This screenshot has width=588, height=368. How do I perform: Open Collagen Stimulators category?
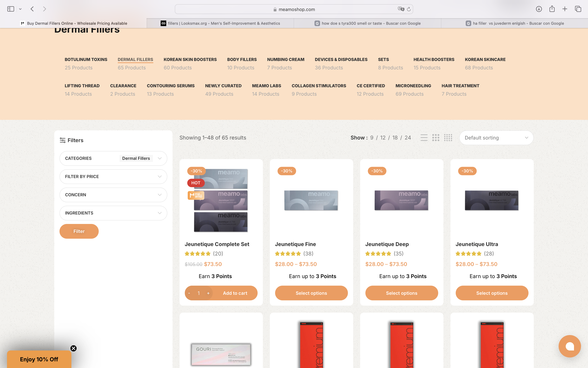coord(319,86)
